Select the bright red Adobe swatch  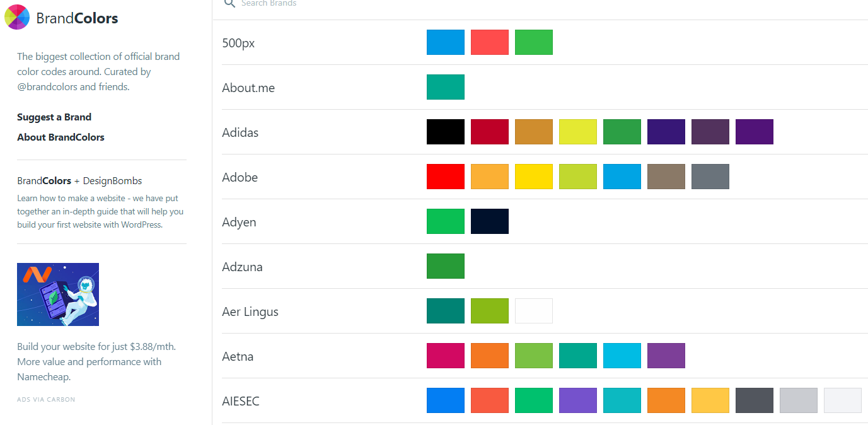pyautogui.click(x=446, y=177)
